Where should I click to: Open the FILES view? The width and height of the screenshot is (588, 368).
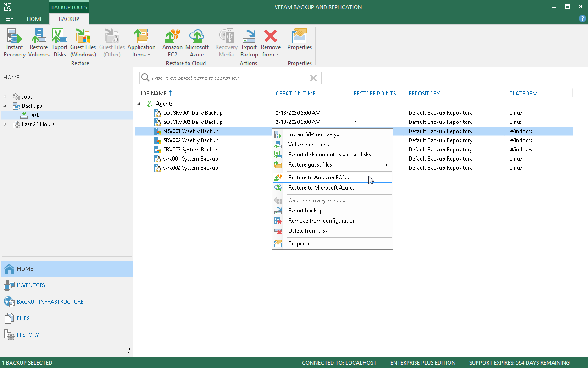tap(67, 318)
